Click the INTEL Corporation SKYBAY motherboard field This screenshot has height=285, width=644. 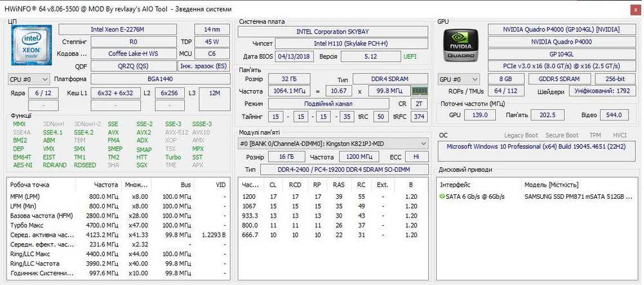(x=333, y=32)
